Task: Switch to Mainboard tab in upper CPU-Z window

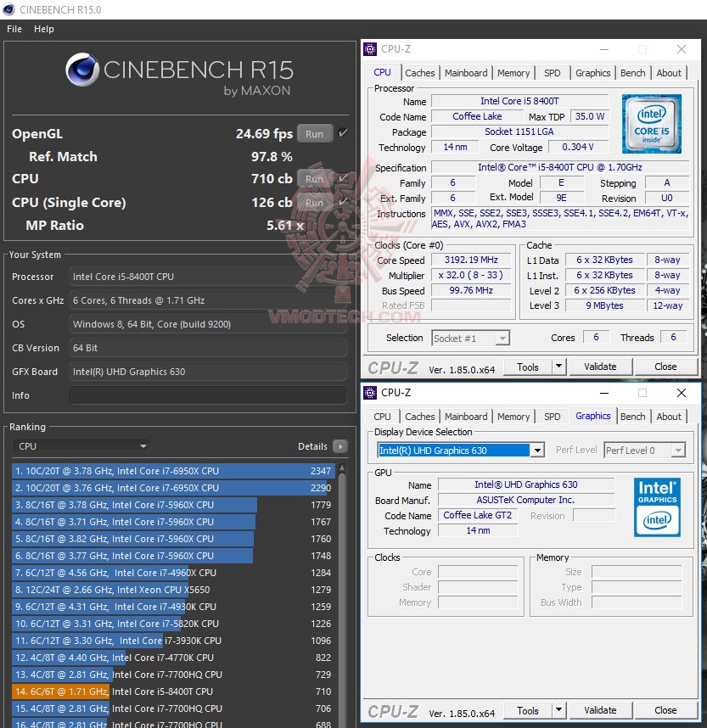Action: pos(466,73)
